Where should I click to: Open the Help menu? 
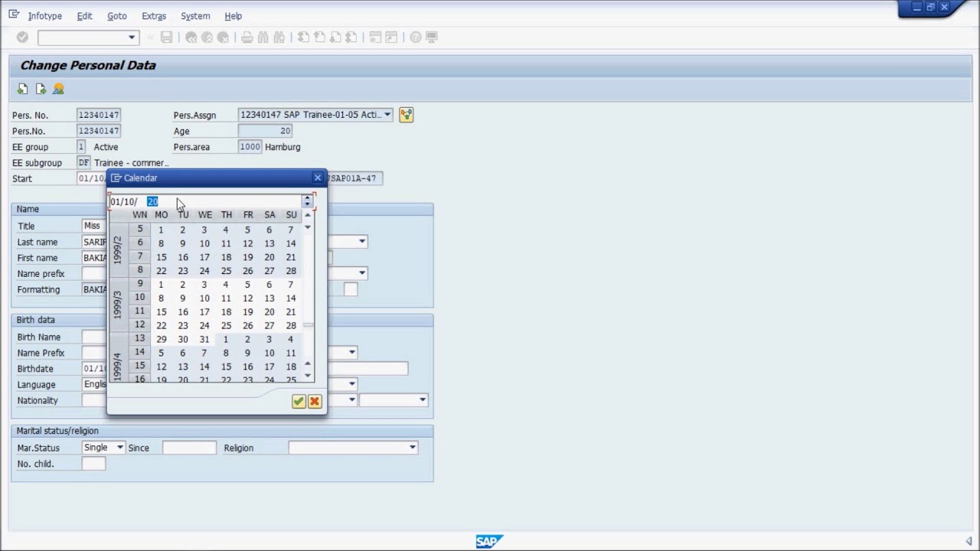(x=233, y=15)
